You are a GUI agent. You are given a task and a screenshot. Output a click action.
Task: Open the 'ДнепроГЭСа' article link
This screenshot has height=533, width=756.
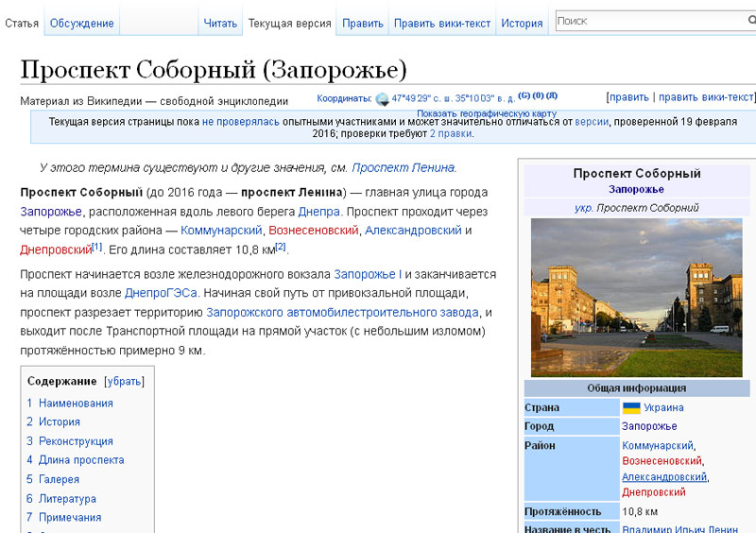tap(160, 293)
